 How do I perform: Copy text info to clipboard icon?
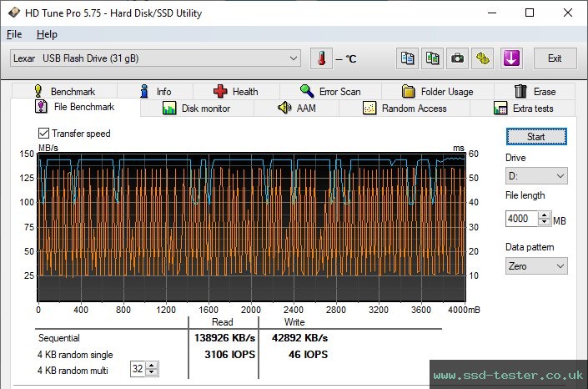click(407, 58)
